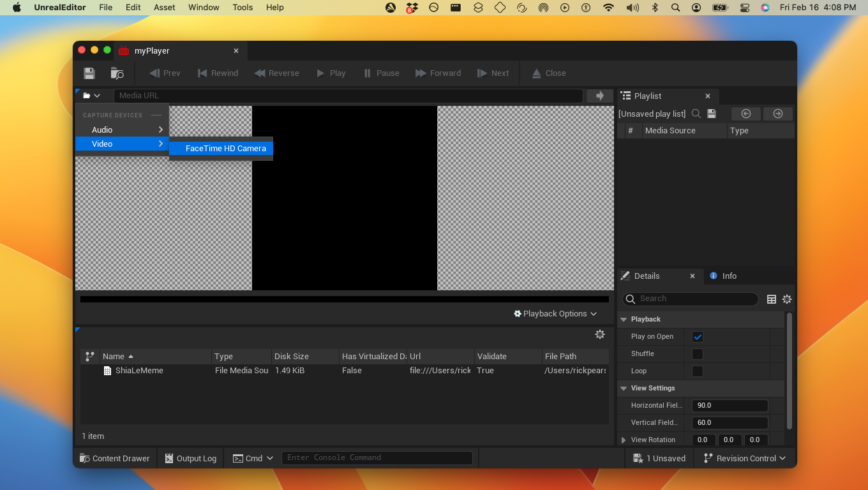Click the next playlist item arrow
This screenshot has width=868, height=490.
tap(777, 114)
